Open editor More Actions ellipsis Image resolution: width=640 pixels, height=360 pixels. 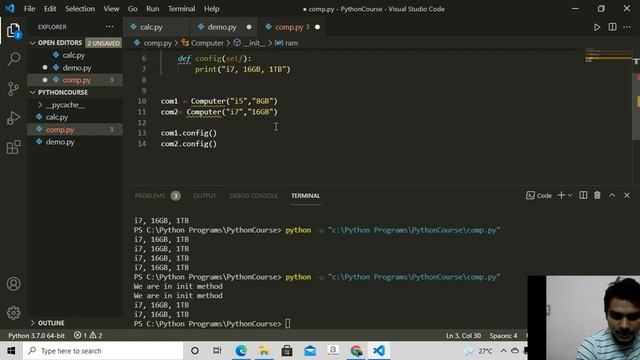point(627,27)
